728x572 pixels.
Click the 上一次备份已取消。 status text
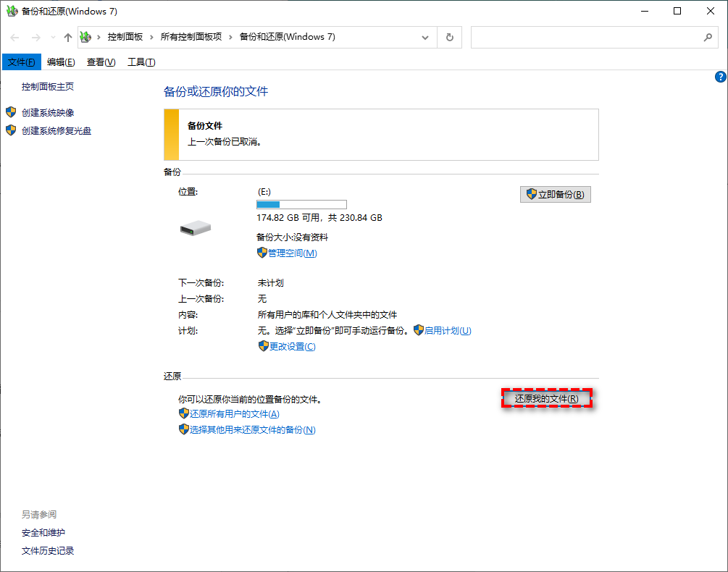[225, 141]
